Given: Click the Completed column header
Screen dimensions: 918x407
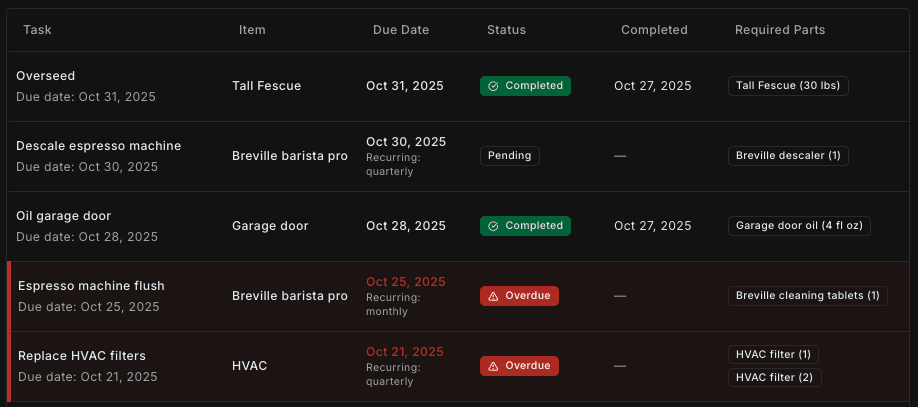Looking at the screenshot, I should pyautogui.click(x=654, y=30).
